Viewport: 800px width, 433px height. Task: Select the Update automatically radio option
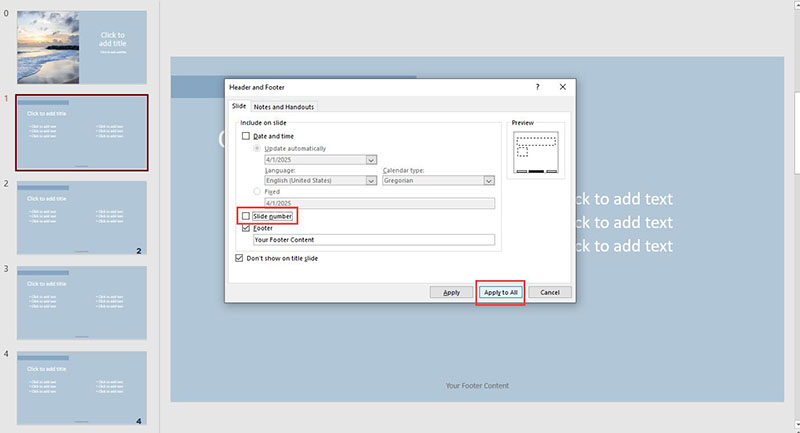(x=257, y=148)
